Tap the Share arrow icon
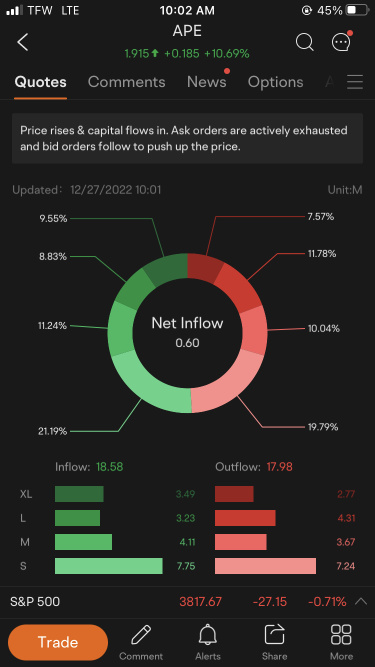Screen dimensions: 375x667 click(274, 635)
